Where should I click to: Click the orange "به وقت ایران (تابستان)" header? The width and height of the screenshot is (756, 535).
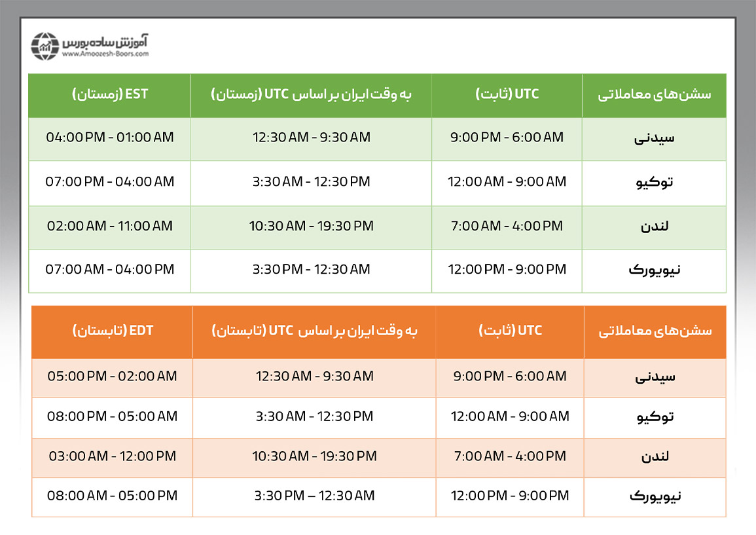315,331
